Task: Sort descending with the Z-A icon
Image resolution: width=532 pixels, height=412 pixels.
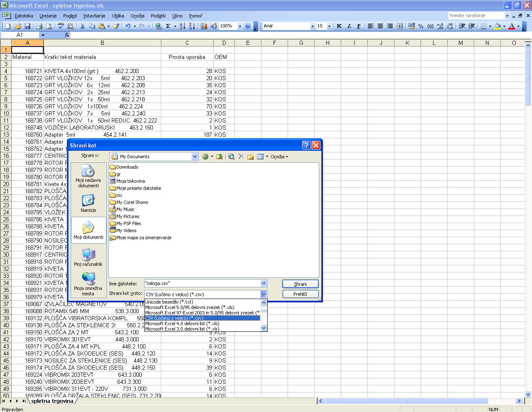Action: pyautogui.click(x=192, y=26)
